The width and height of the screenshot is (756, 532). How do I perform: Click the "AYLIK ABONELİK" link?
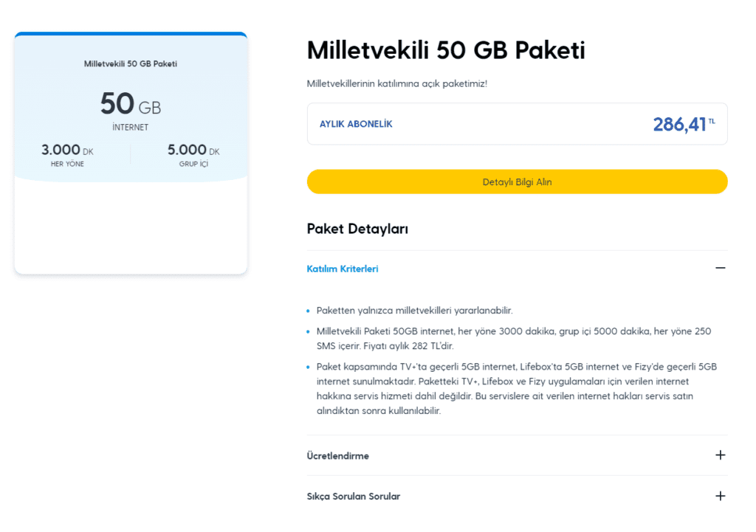pos(357,123)
